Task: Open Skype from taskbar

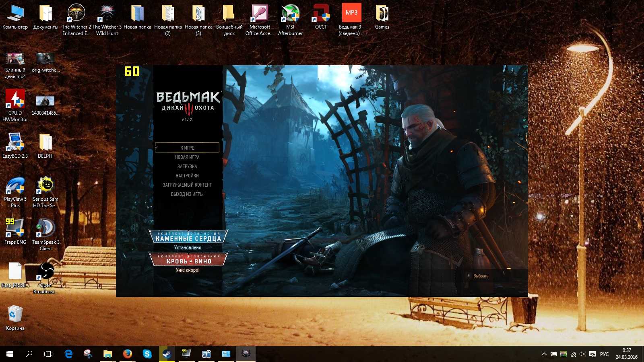Action: pos(147,354)
